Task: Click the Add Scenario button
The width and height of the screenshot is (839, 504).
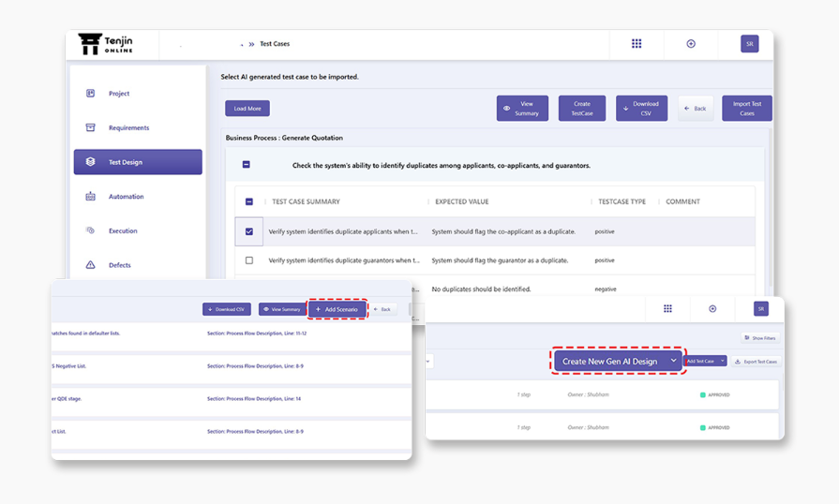Action: [x=337, y=309]
